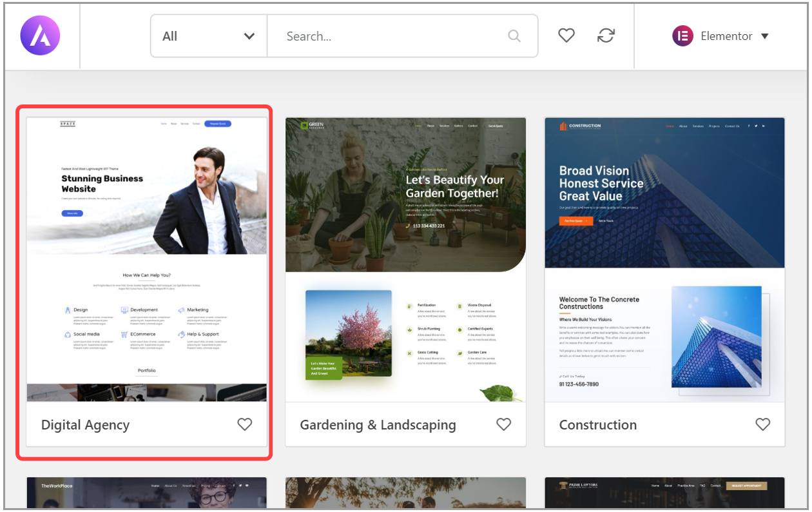Open the All category dropdown
This screenshot has height=512, width=812.
pos(209,36)
